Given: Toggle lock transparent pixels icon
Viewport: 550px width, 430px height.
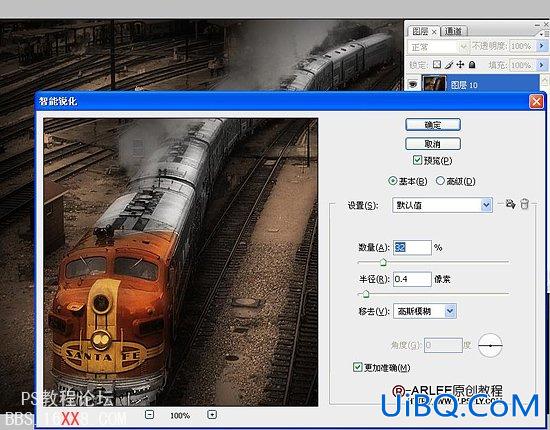Looking at the screenshot, I should point(437,65).
